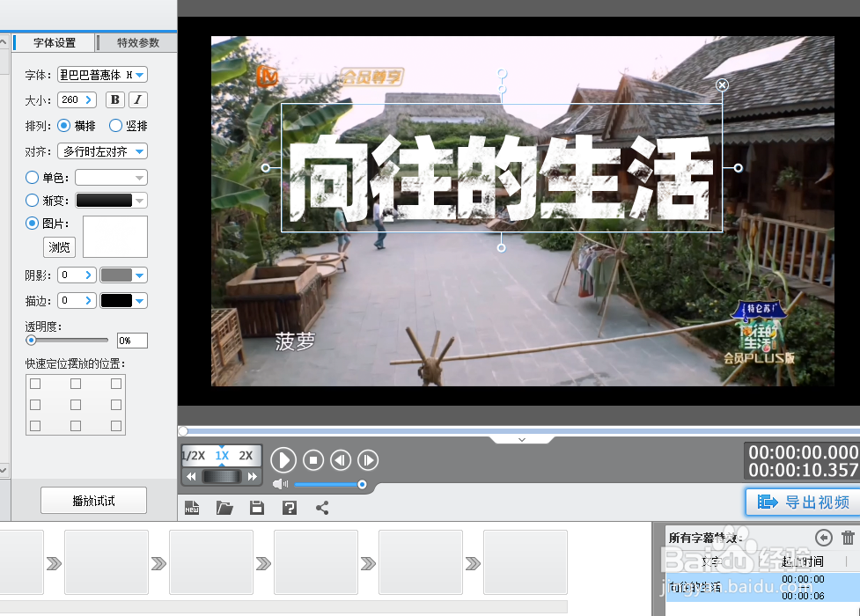Click the black stroke color swatch
The image size is (860, 616).
pyautogui.click(x=116, y=301)
